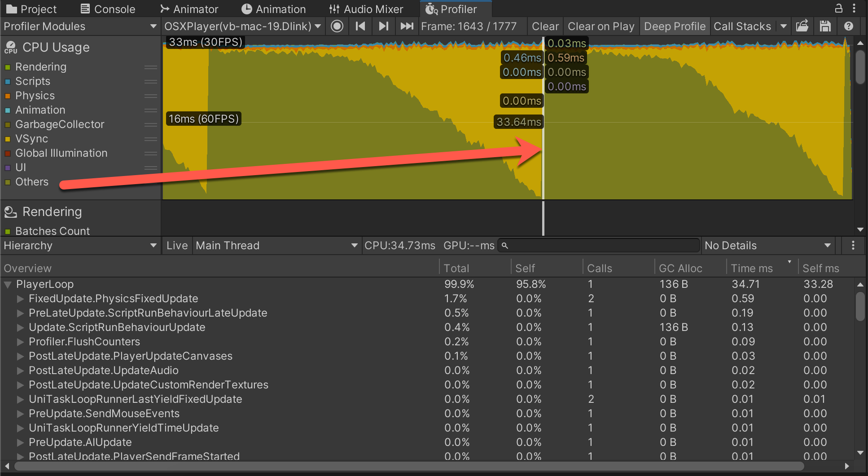This screenshot has height=476, width=868.
Task: Toggle the Others category color box
Action: pos(8,182)
